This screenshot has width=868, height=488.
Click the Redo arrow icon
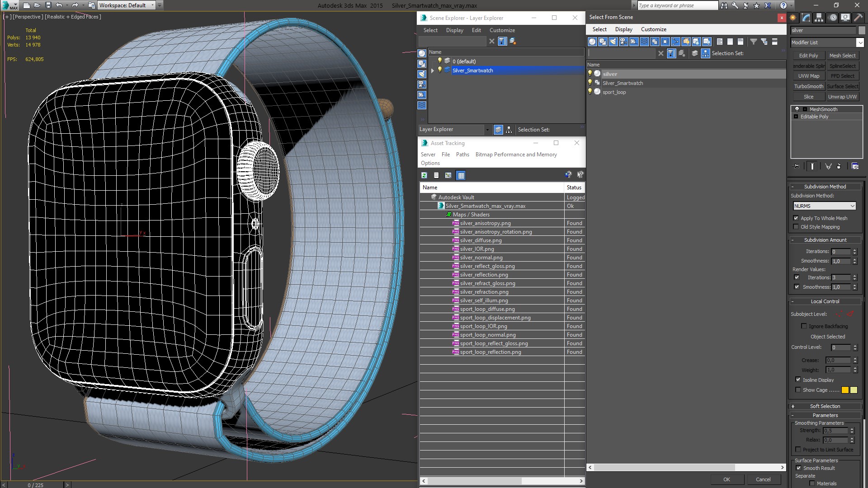pyautogui.click(x=75, y=5)
